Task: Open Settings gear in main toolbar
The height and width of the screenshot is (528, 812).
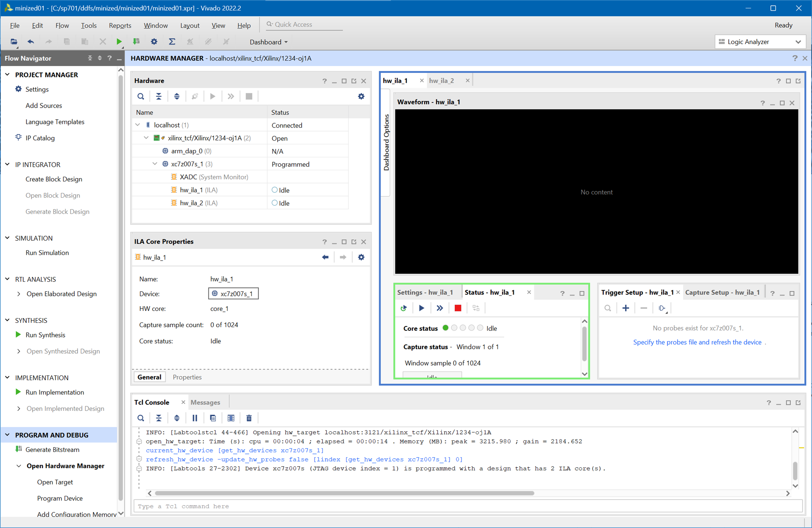Action: point(154,42)
